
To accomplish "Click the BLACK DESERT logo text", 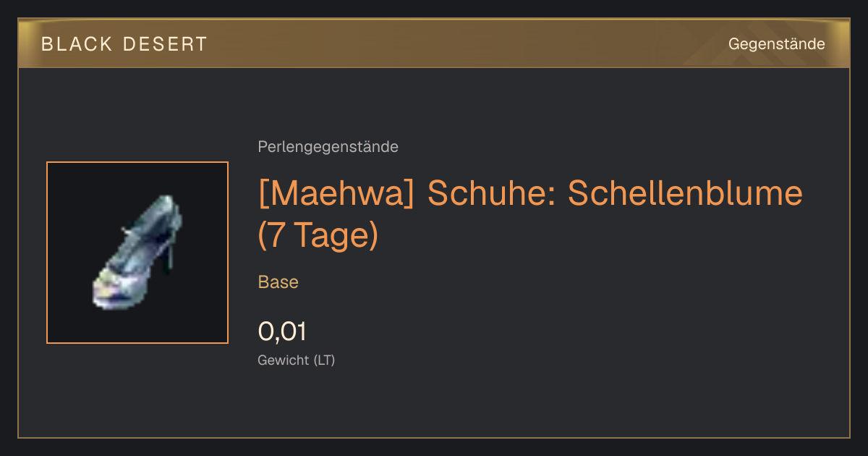I will pyautogui.click(x=124, y=44).
